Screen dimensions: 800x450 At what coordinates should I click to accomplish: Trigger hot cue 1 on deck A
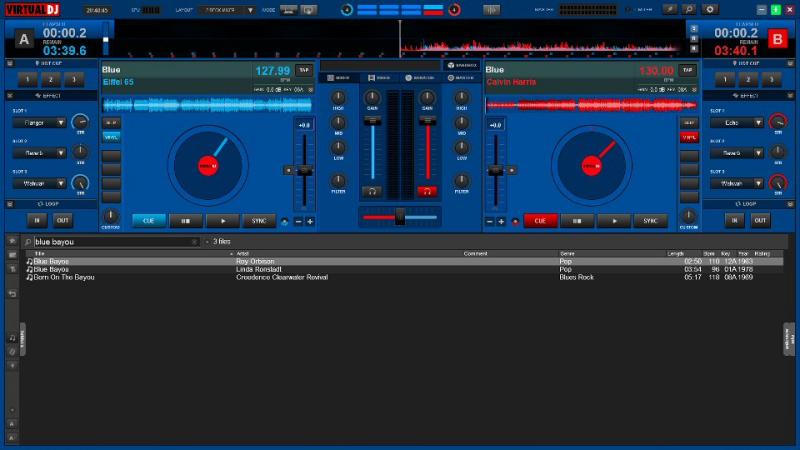tap(28, 80)
